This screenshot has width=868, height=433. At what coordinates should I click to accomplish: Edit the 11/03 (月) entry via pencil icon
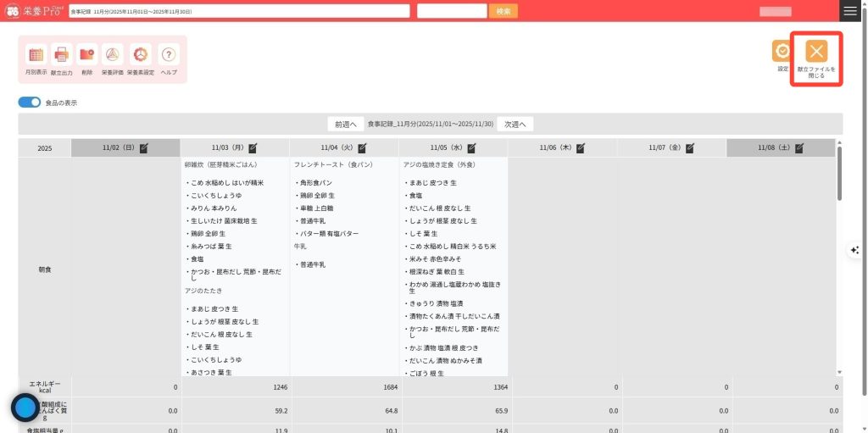click(253, 147)
